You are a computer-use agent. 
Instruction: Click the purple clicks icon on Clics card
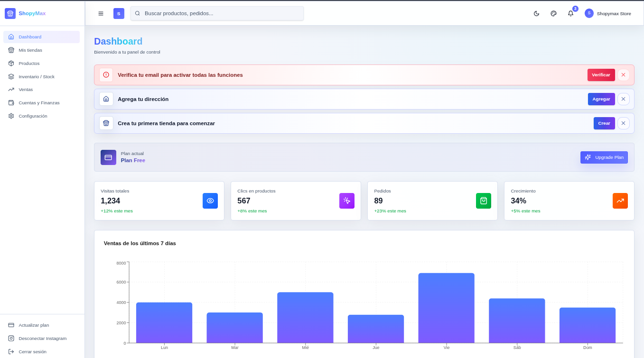coord(347,201)
